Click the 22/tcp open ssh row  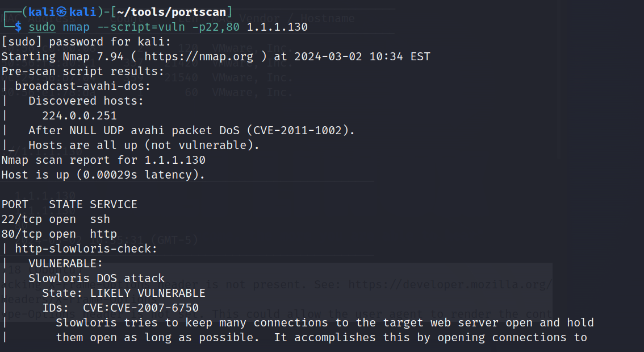point(56,220)
